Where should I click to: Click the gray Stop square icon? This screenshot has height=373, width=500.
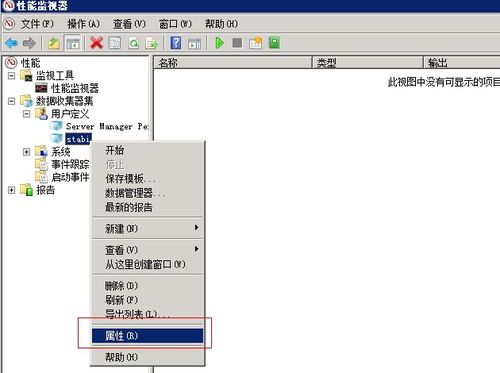pos(237,43)
